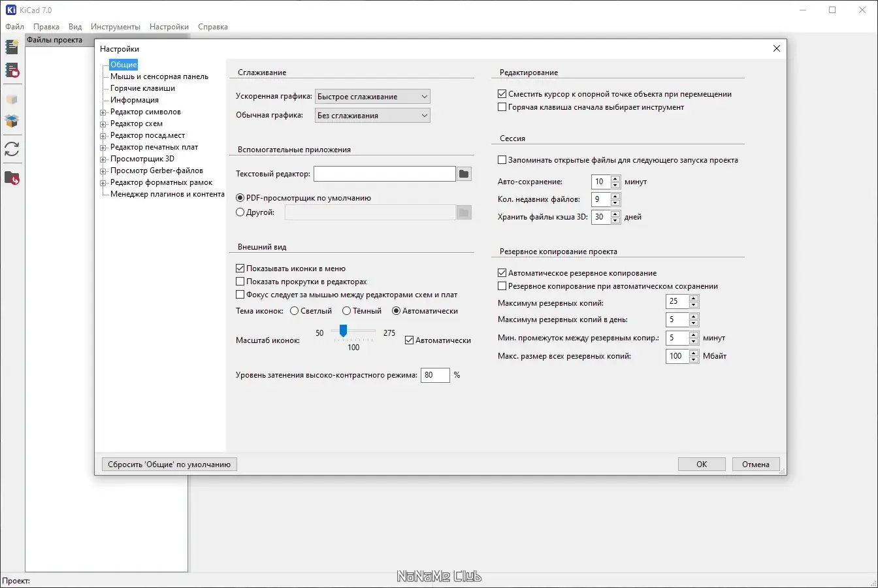This screenshot has height=588, width=878.
Task: Open the Обычная графика smoothing dropdown
Action: (x=372, y=116)
